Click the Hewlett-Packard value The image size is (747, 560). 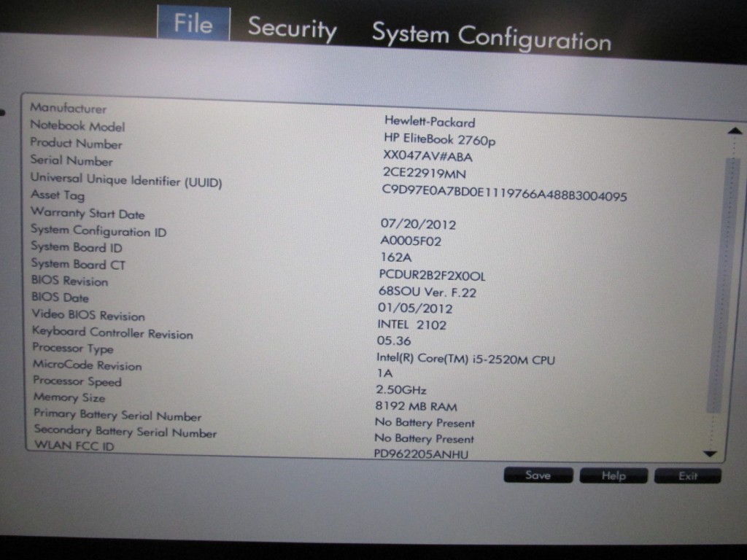pos(430,122)
